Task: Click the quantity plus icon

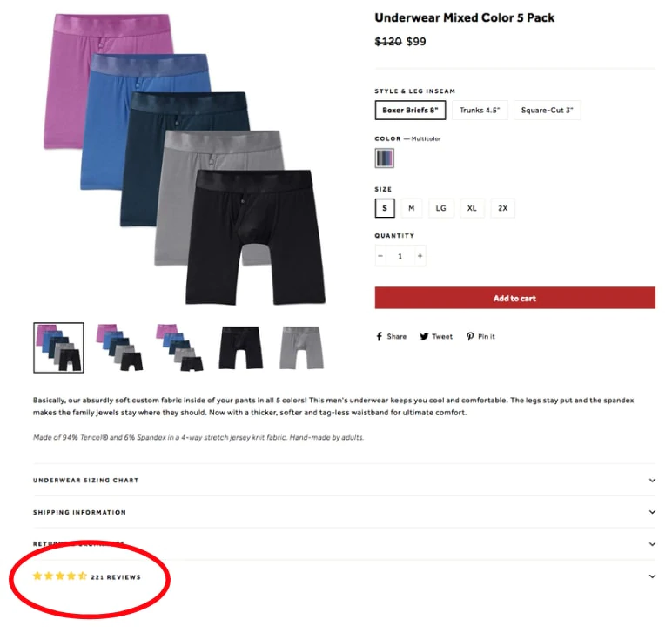Action: [x=420, y=256]
